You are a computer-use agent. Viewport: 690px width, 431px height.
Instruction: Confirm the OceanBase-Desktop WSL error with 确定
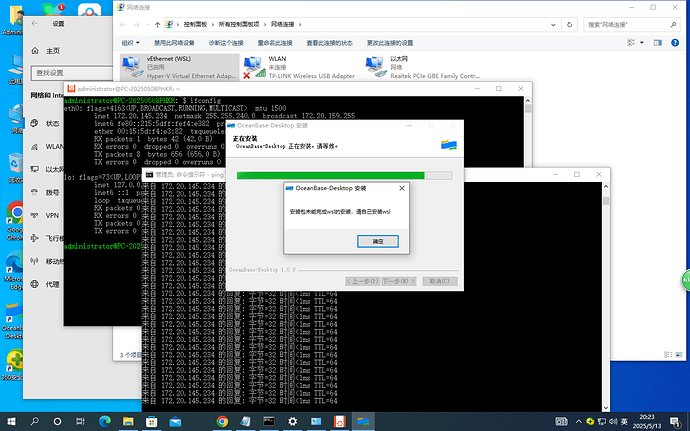click(x=378, y=241)
